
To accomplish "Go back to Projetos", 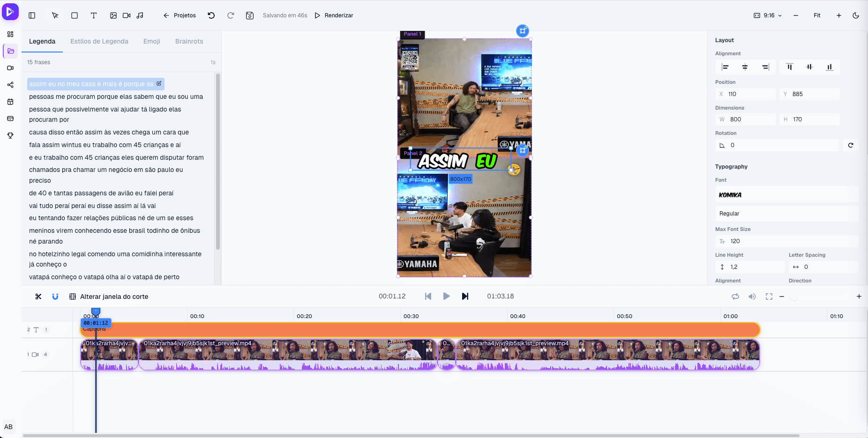I will click(x=180, y=15).
